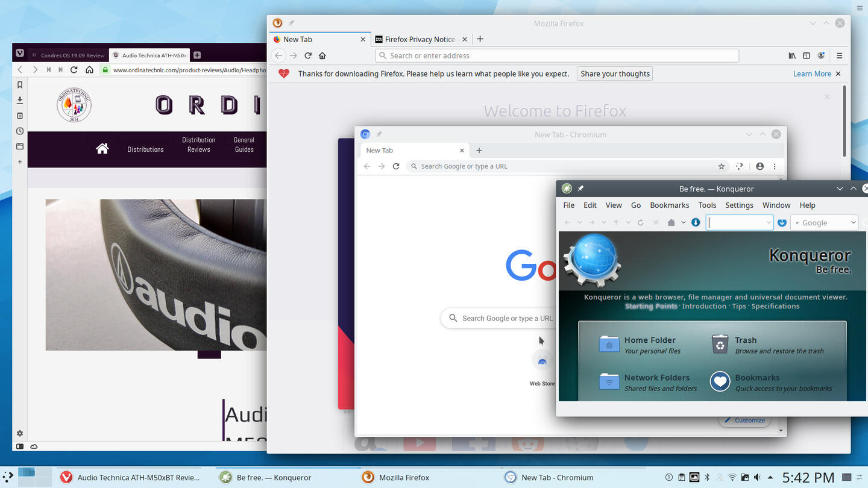
Task: Open Home Folder in Konqueror
Action: [640, 345]
